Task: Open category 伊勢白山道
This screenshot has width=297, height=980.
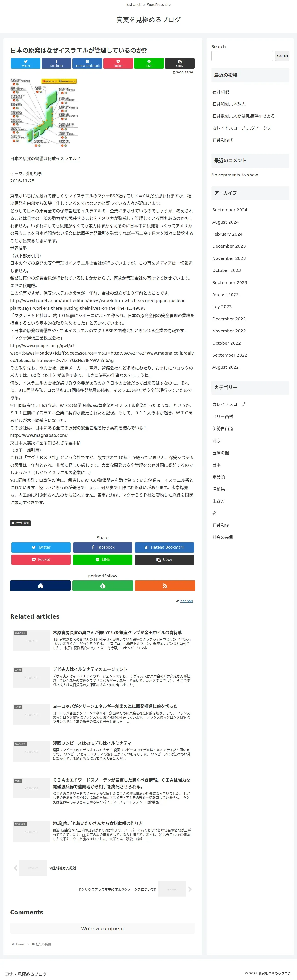Action: tap(223, 428)
